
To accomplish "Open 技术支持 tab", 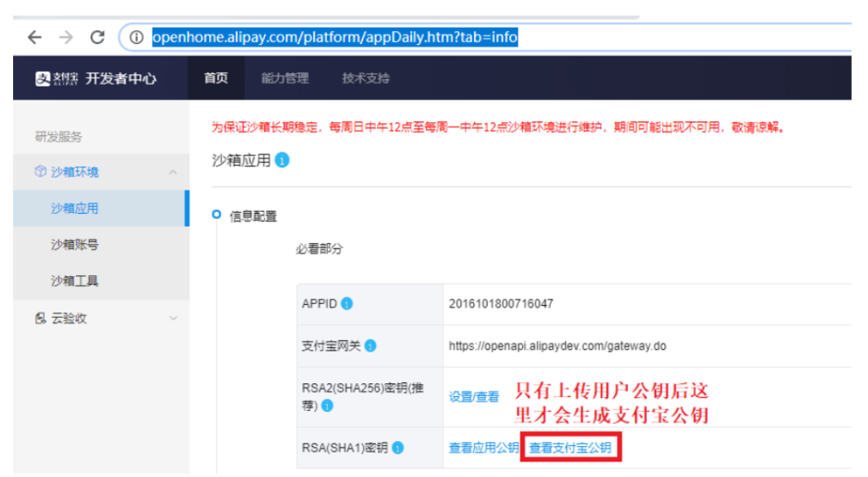I will click(366, 78).
